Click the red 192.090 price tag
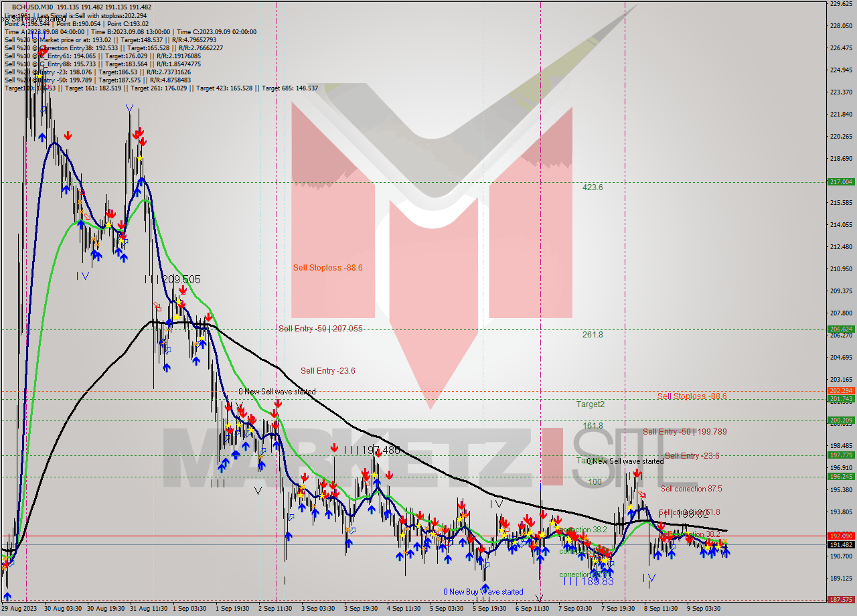857x616 pixels. click(841, 536)
